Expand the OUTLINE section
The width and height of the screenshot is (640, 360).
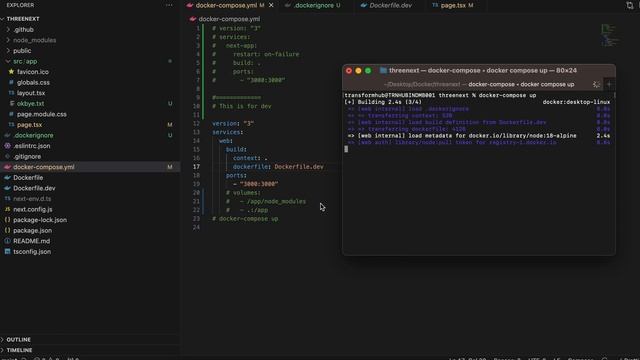18,340
